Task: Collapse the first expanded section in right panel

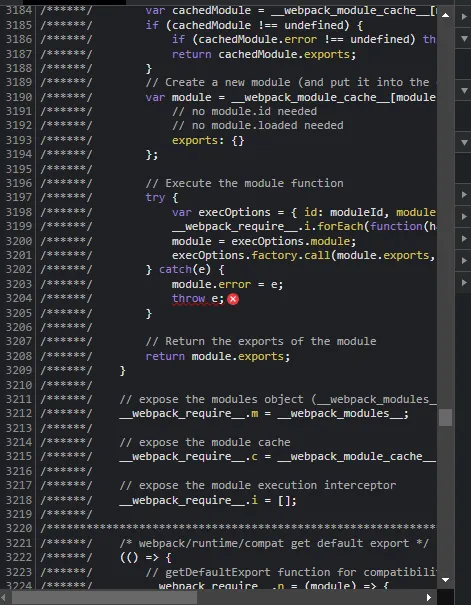Action: 464,39
